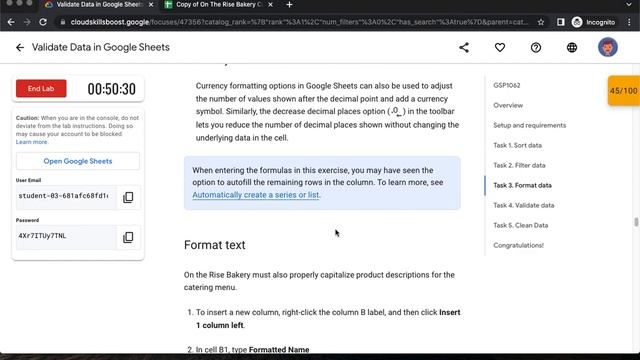Open the Chrome three-dot menu
The width and height of the screenshot is (640, 360).
pyautogui.click(x=629, y=22)
